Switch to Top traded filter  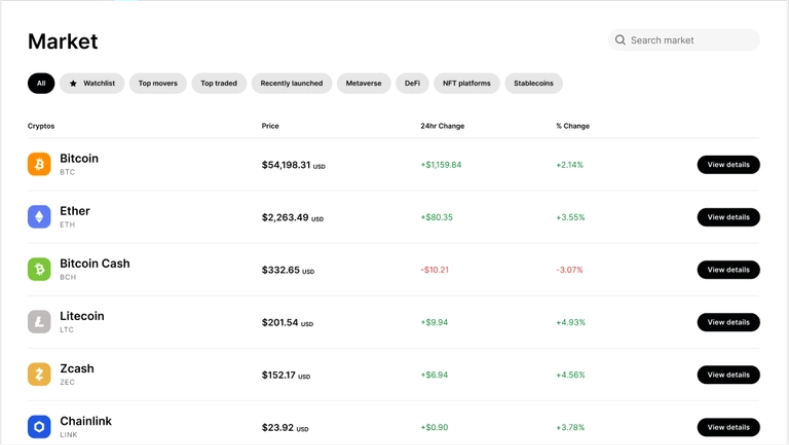[219, 83]
